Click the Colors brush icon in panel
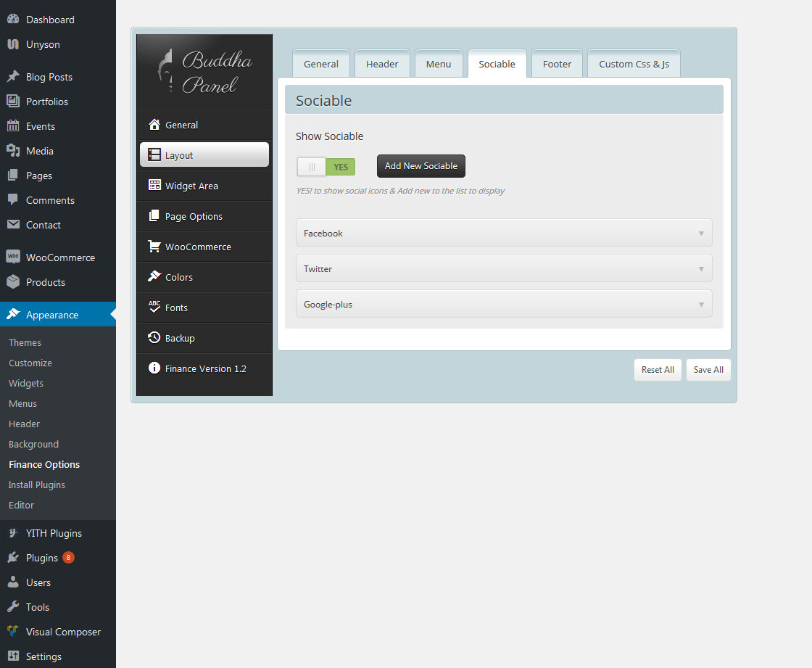 point(154,276)
